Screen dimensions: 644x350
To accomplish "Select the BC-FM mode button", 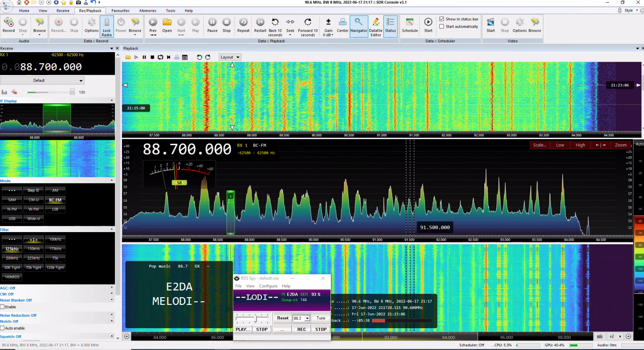I will pyautogui.click(x=55, y=200).
